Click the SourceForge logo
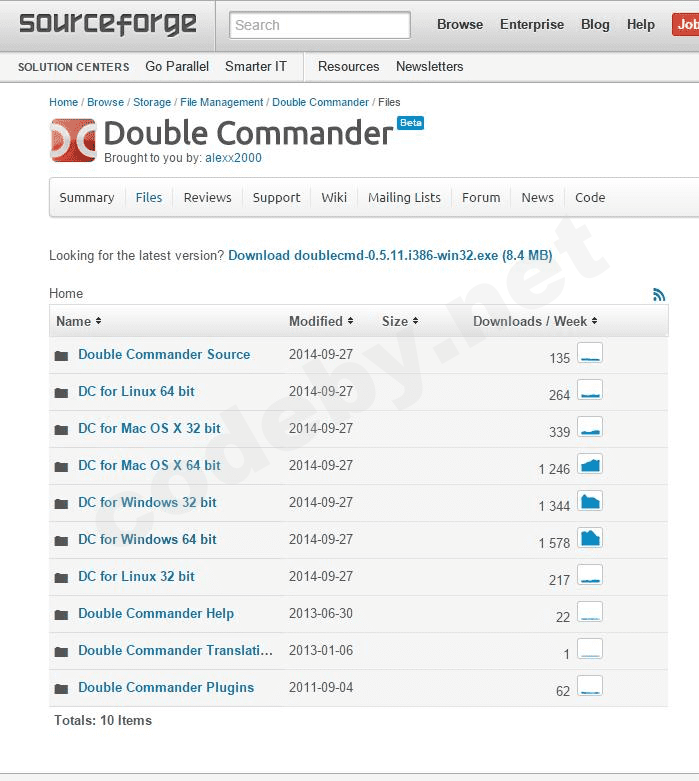Image resolution: width=699 pixels, height=781 pixels. click(108, 25)
